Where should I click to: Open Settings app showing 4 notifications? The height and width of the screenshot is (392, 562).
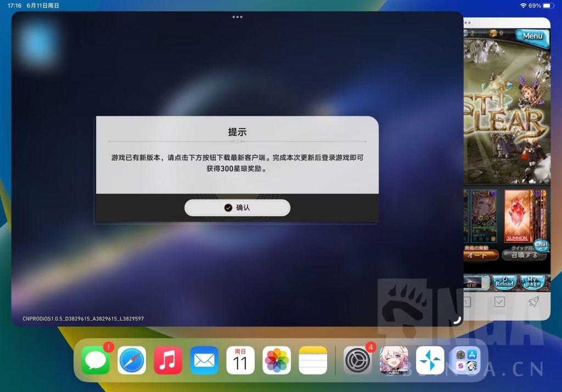[x=357, y=360]
